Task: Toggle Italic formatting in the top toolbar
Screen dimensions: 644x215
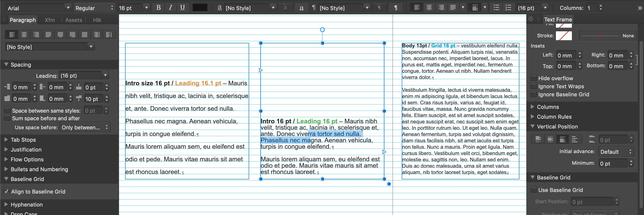Action: click(171, 8)
